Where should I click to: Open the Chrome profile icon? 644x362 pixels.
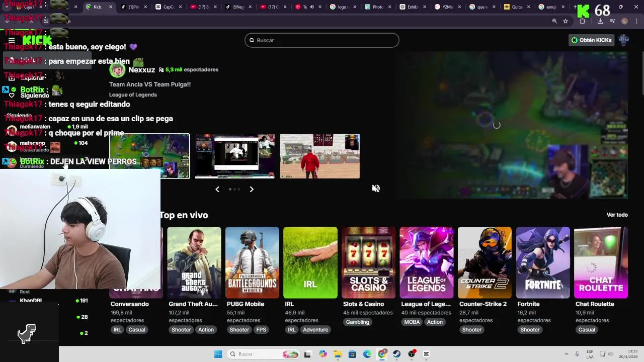[624, 21]
